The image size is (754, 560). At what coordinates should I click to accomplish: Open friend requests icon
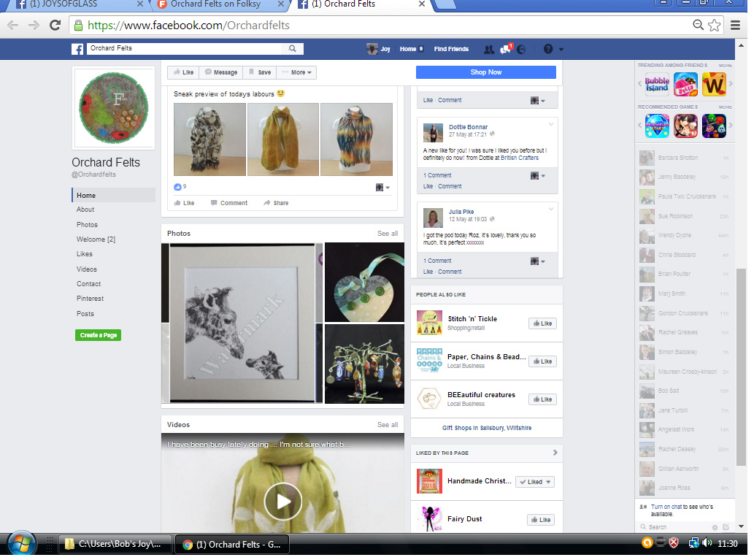(x=489, y=49)
